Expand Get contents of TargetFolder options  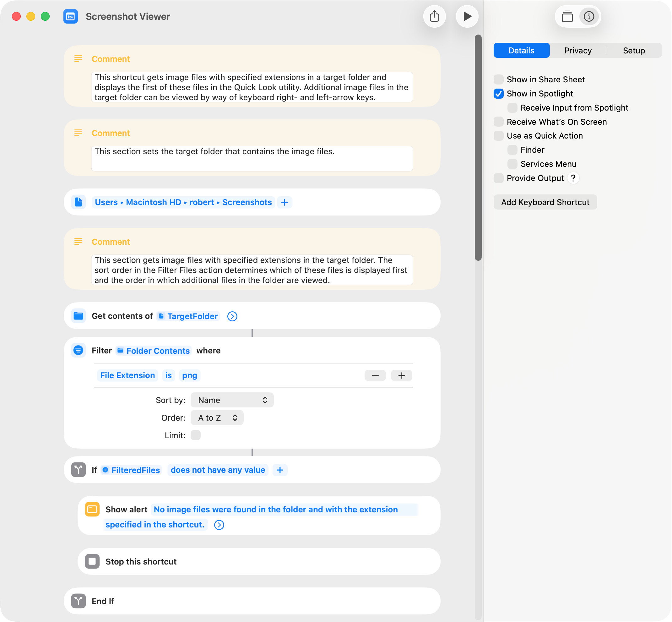(232, 316)
